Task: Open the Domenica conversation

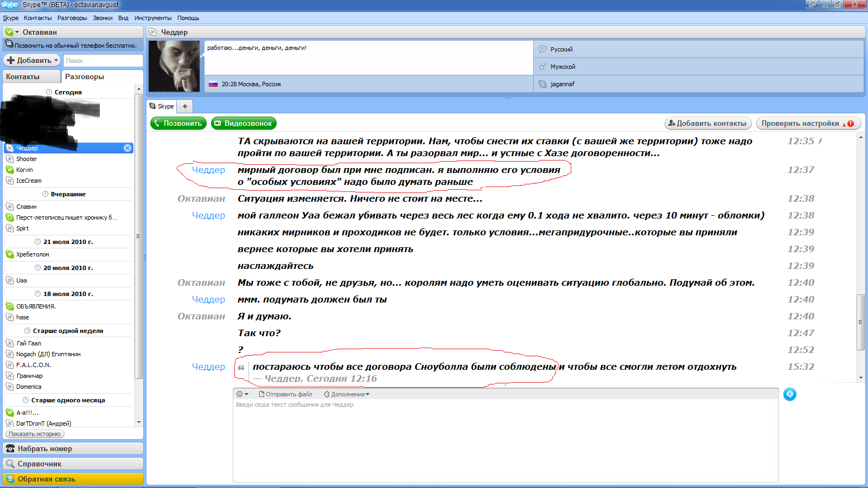Action: click(x=68, y=387)
